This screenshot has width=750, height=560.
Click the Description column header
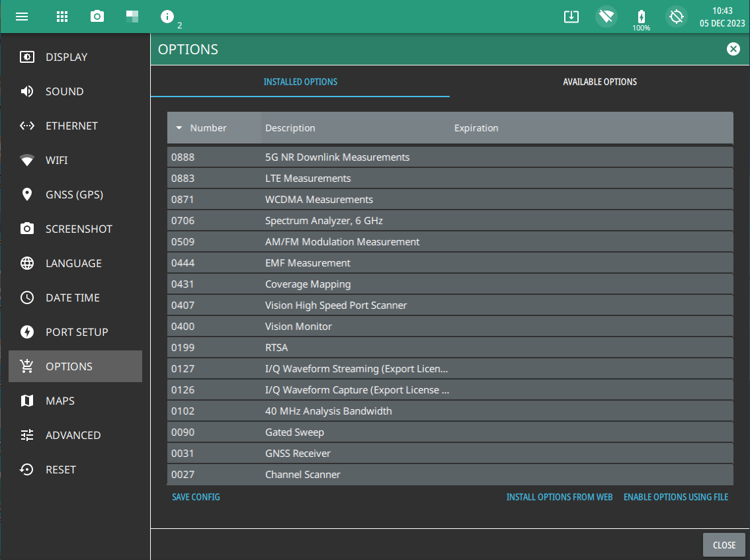[x=290, y=128]
